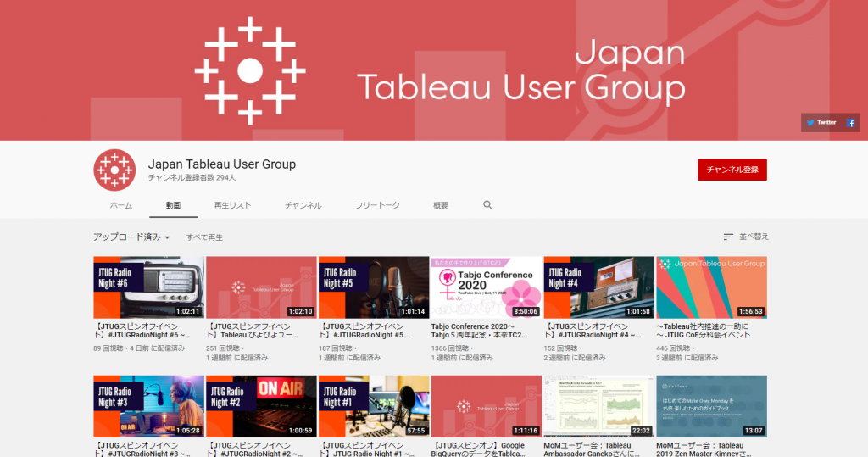The image size is (868, 457).
Task: Click the Japan Tableau User Group channel name
Action: [222, 164]
